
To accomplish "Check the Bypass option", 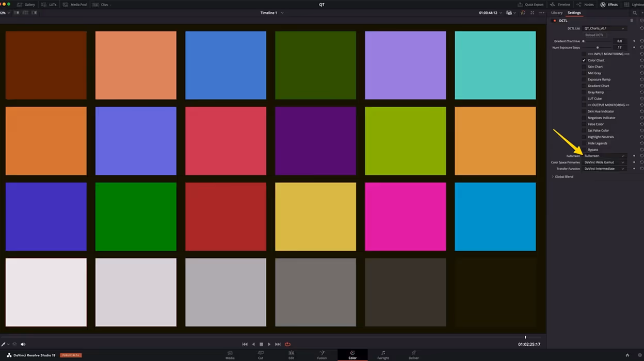I will tap(584, 150).
